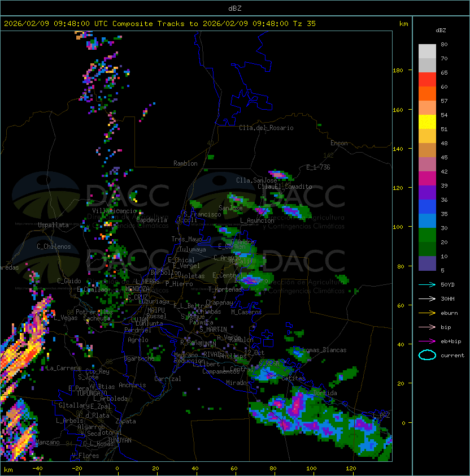This screenshot has height=476, width=470.
Task: Click the L_Asuncion label
Action: (257, 220)
